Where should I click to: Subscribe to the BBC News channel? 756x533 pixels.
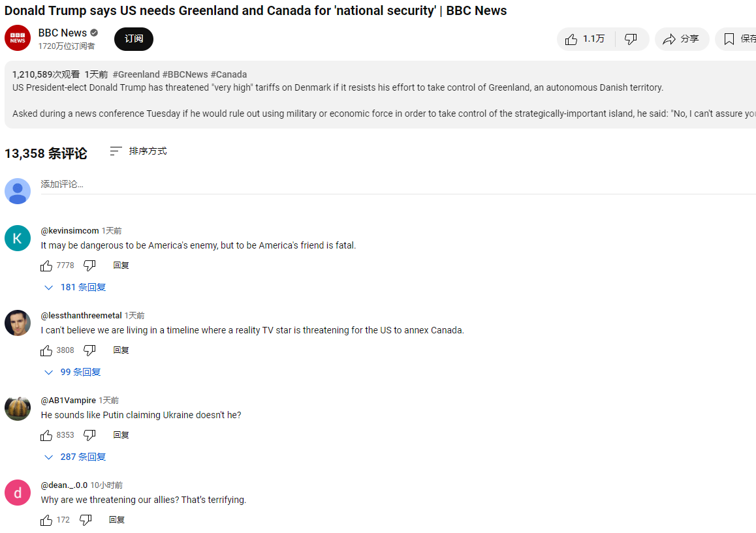134,39
